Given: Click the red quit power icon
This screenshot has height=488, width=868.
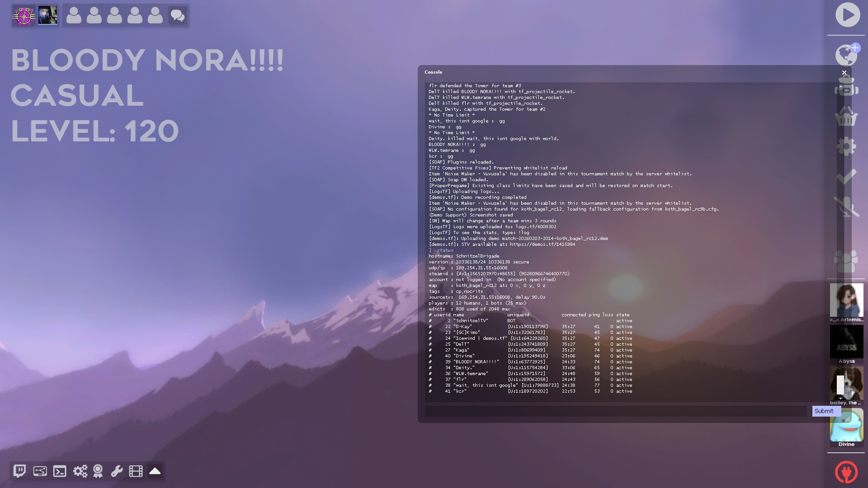Looking at the screenshot, I should [846, 472].
